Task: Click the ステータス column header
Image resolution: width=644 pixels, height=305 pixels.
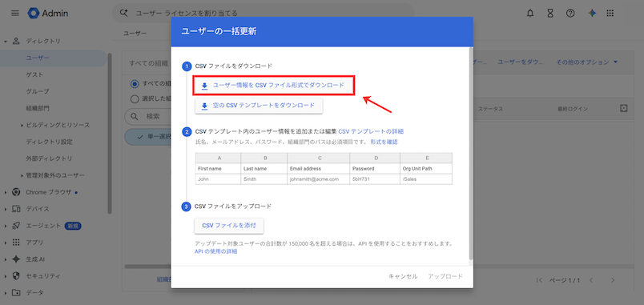Action: point(490,109)
